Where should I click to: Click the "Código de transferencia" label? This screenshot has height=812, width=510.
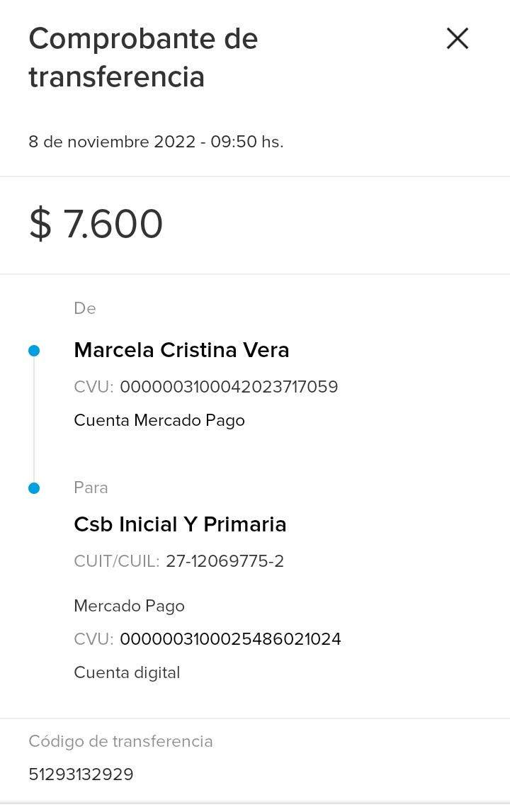point(120,741)
